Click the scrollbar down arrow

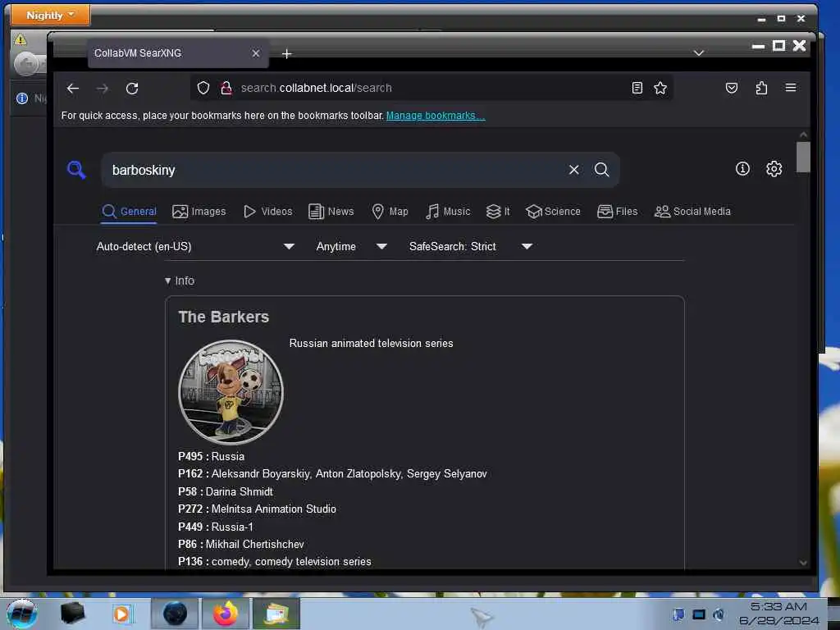click(802, 563)
